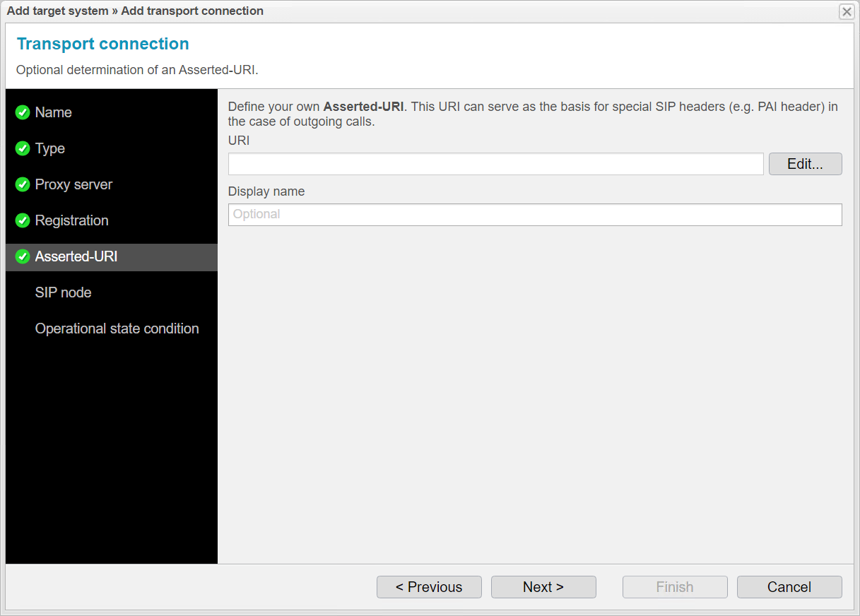Open the Operational state condition step

click(x=117, y=328)
